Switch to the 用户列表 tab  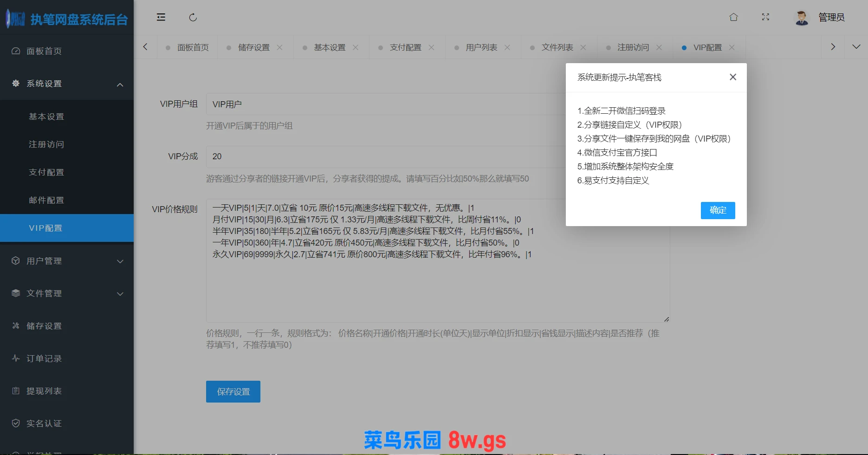click(481, 47)
